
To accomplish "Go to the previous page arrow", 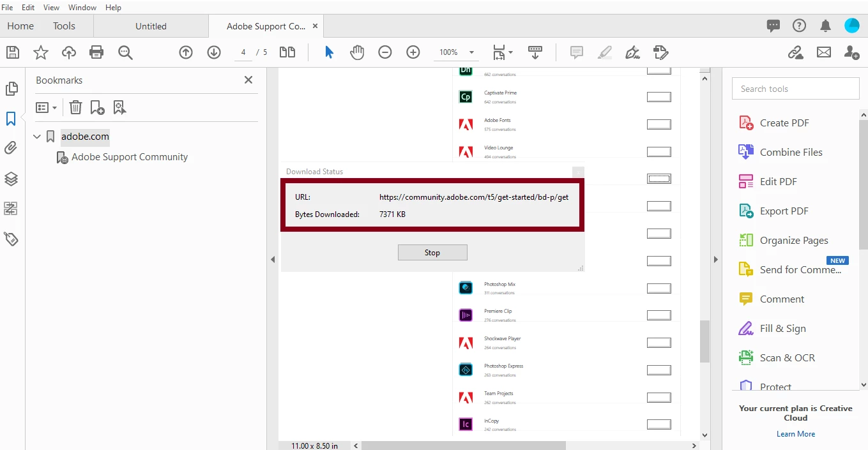I will pyautogui.click(x=186, y=52).
